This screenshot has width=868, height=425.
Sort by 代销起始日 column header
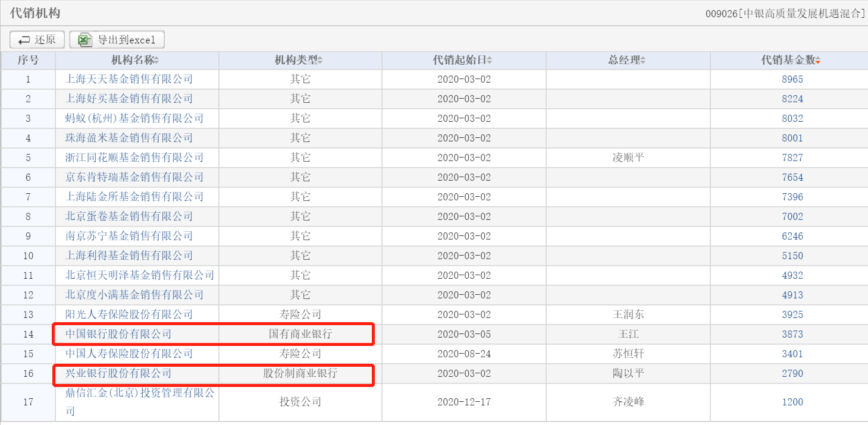pos(463,60)
